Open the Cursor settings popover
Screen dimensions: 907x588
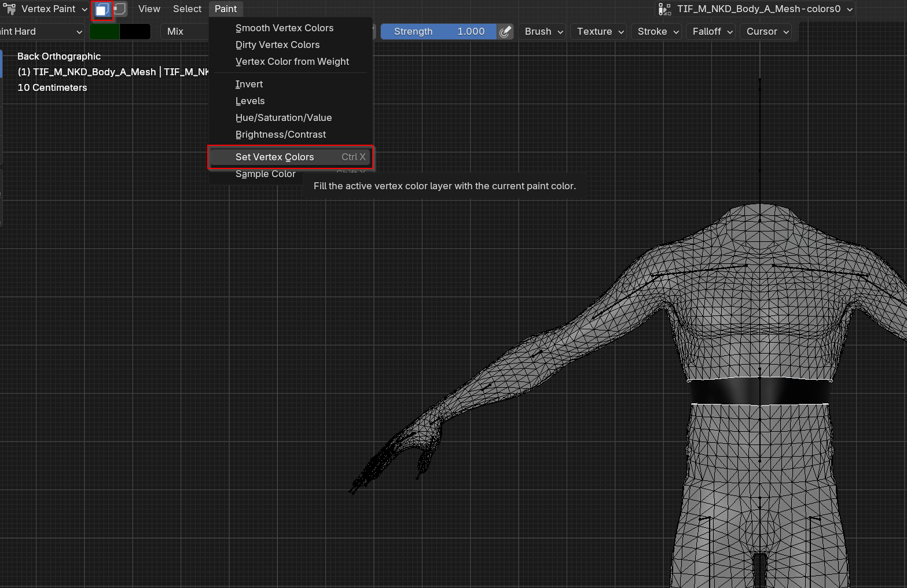tap(768, 32)
